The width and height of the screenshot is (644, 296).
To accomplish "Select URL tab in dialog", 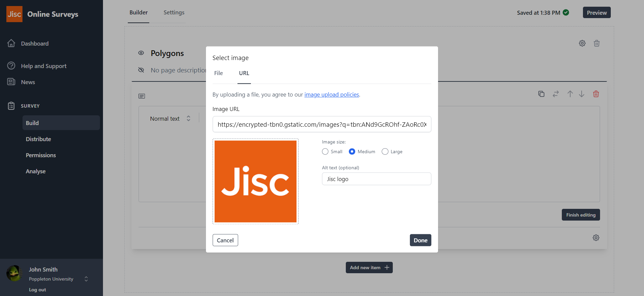I will click(244, 73).
